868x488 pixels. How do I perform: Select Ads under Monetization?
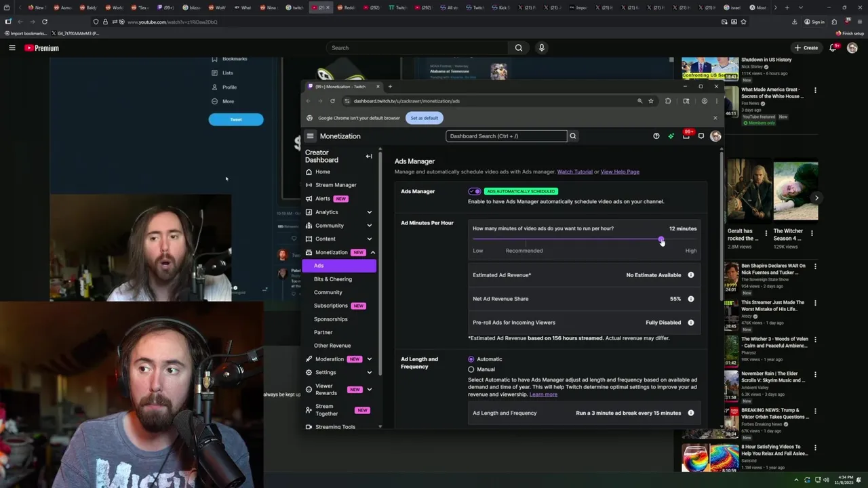pyautogui.click(x=339, y=266)
